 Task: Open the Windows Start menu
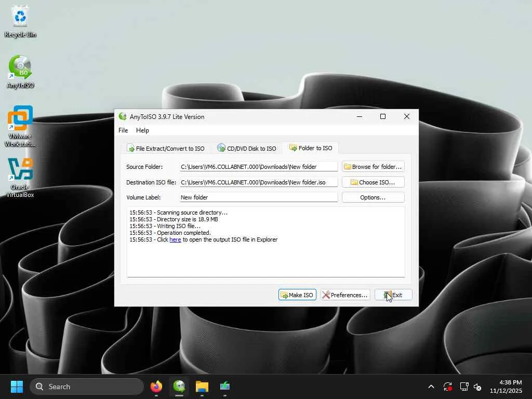click(x=17, y=387)
